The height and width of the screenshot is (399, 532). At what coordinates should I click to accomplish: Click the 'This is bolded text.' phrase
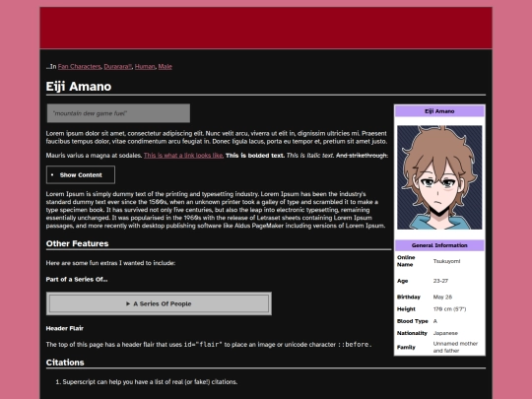(x=255, y=156)
